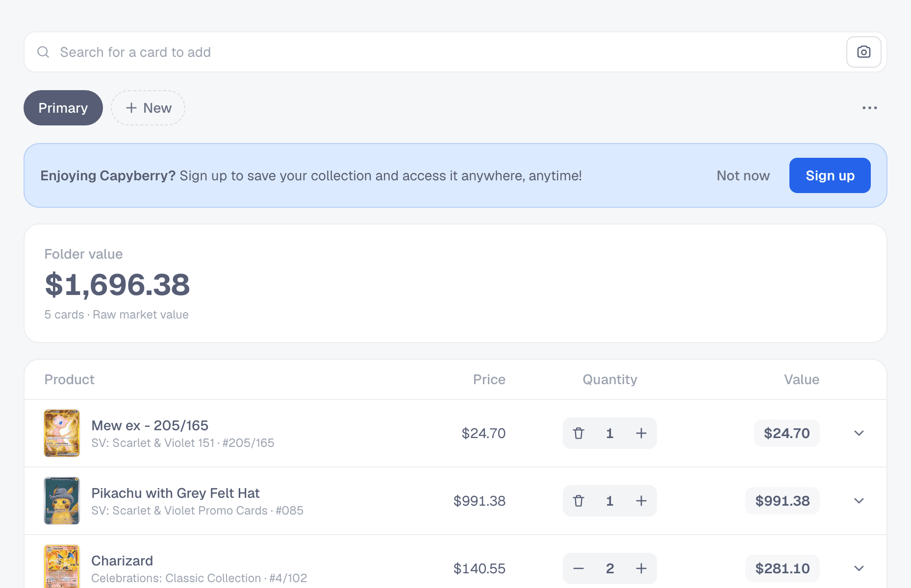Screen dimensions: 911x588
Task: Click '5 cards · Raw market value' text
Action: [116, 315]
